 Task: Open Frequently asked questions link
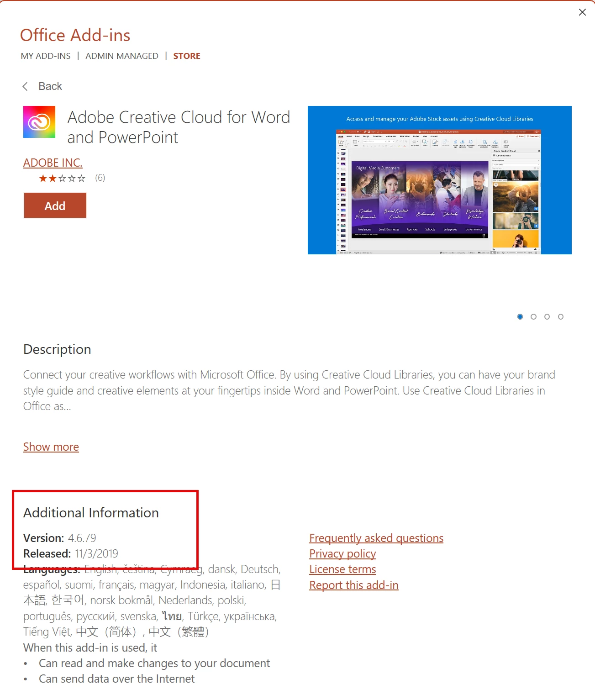pos(376,538)
